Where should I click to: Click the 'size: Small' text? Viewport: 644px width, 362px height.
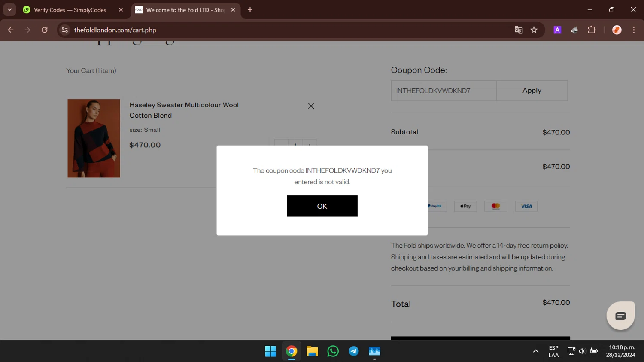tap(145, 130)
